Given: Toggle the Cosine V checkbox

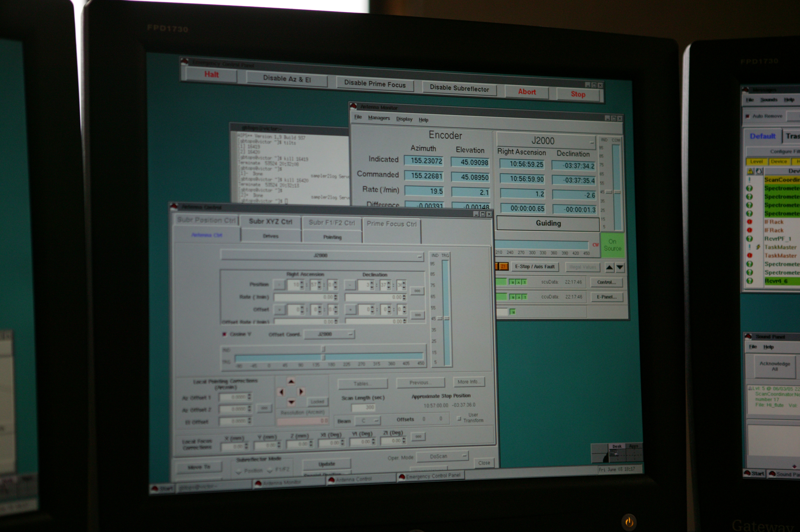Looking at the screenshot, I should (224, 334).
